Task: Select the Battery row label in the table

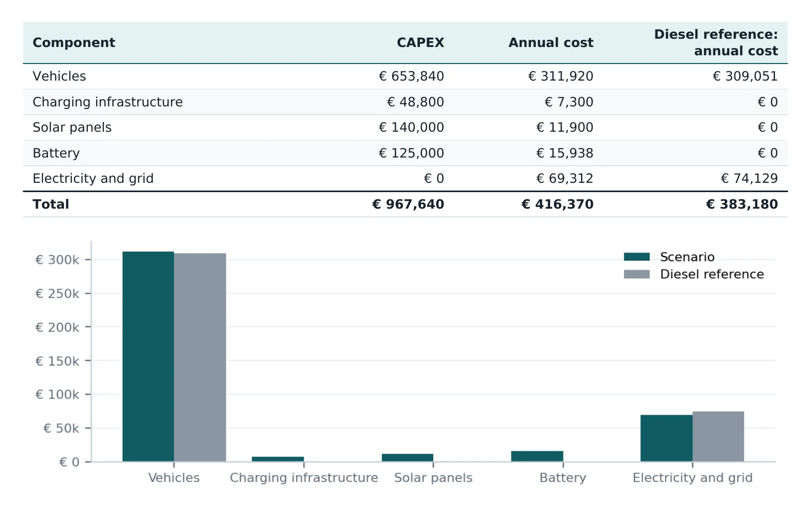Action: click(56, 153)
